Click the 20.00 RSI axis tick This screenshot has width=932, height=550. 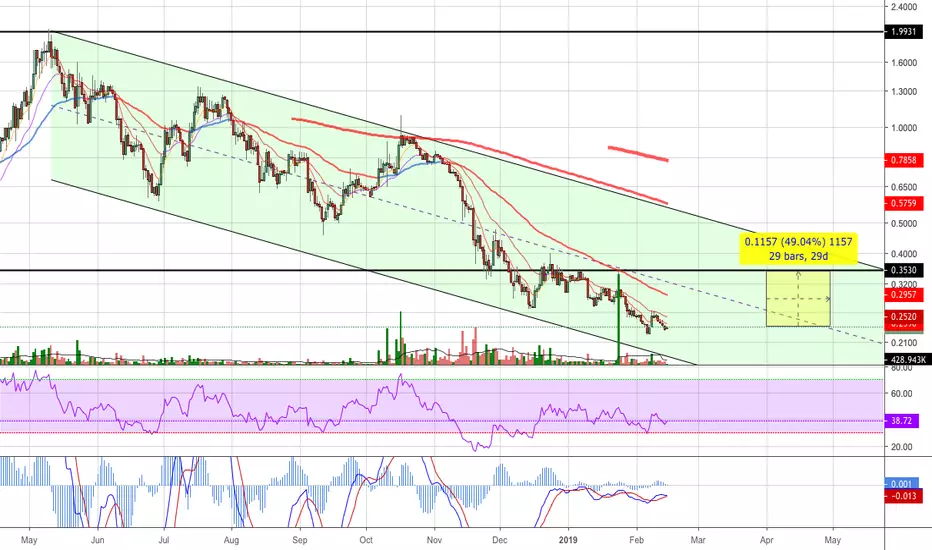point(902,447)
